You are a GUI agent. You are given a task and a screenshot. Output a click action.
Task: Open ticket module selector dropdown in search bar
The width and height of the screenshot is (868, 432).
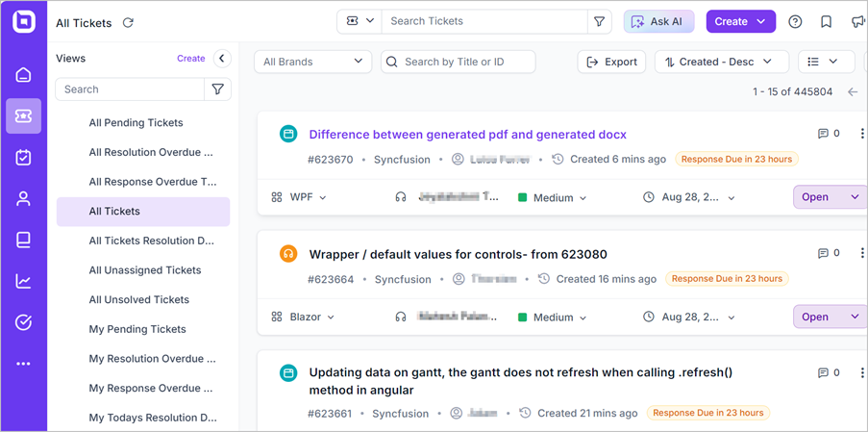(360, 21)
